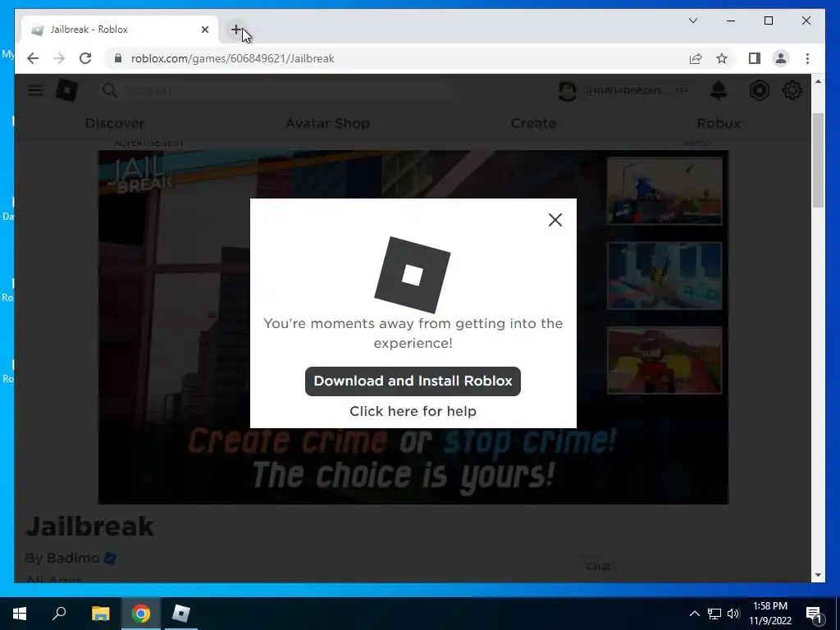Expand the tab search chevron
Screen dimensions: 840x630
point(692,21)
